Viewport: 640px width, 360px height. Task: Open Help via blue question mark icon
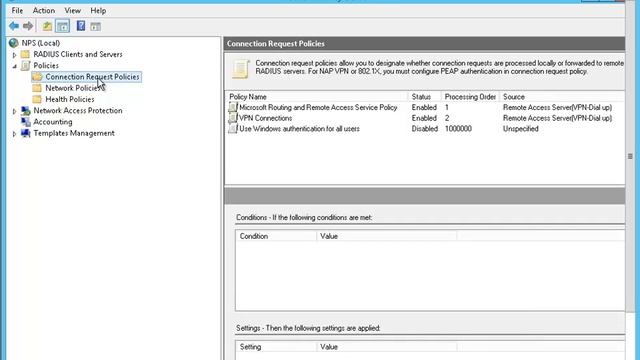[x=81, y=26]
